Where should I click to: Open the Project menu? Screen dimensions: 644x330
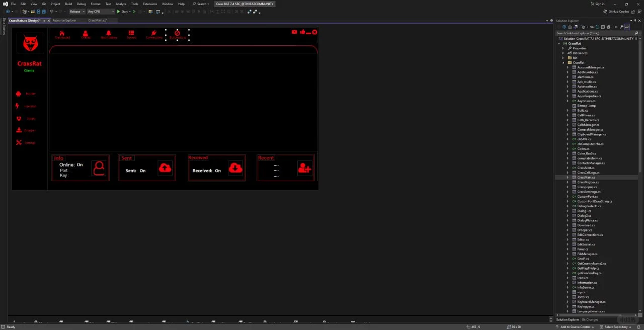55,4
